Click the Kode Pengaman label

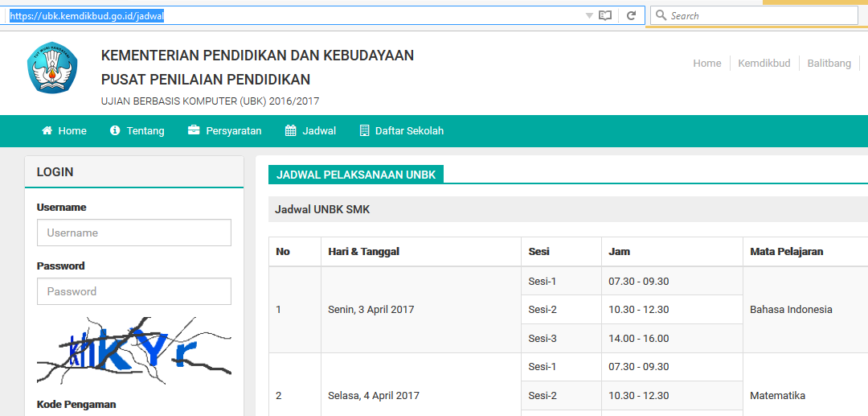(x=76, y=405)
